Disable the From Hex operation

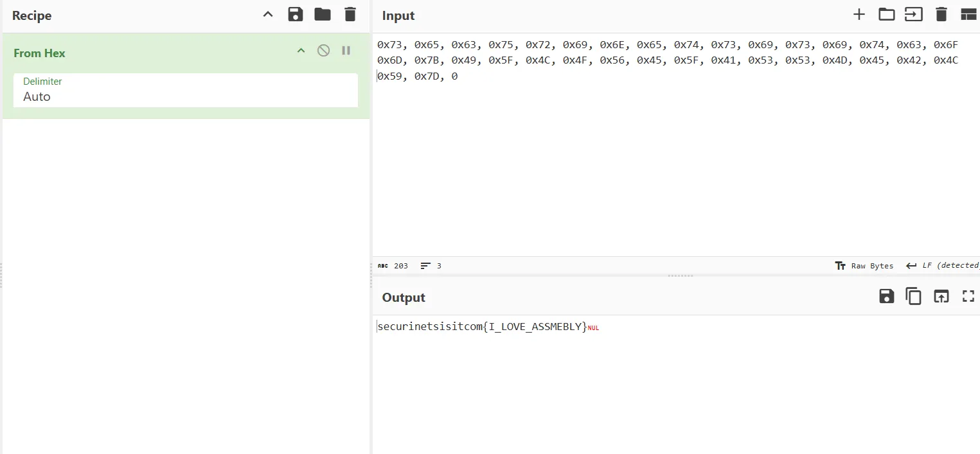click(323, 50)
